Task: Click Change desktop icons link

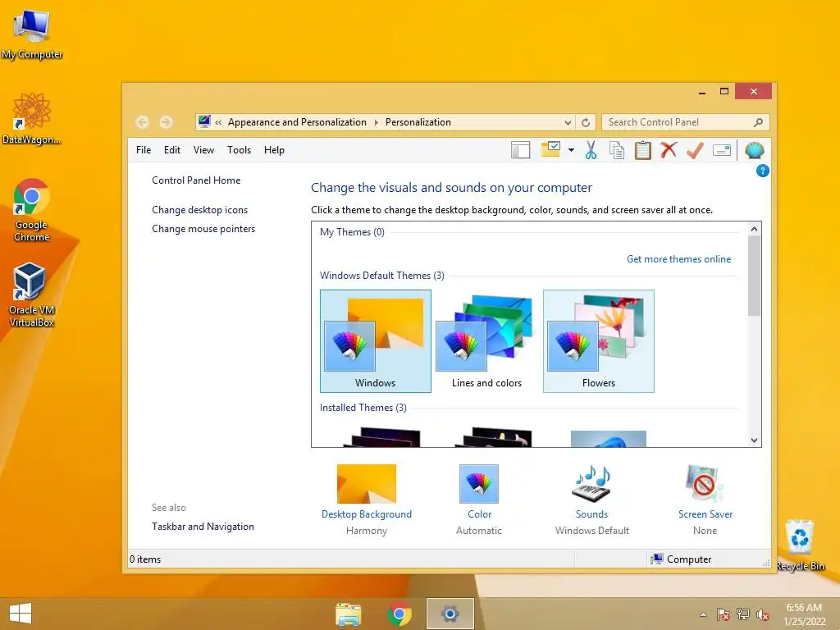Action: pyautogui.click(x=200, y=210)
